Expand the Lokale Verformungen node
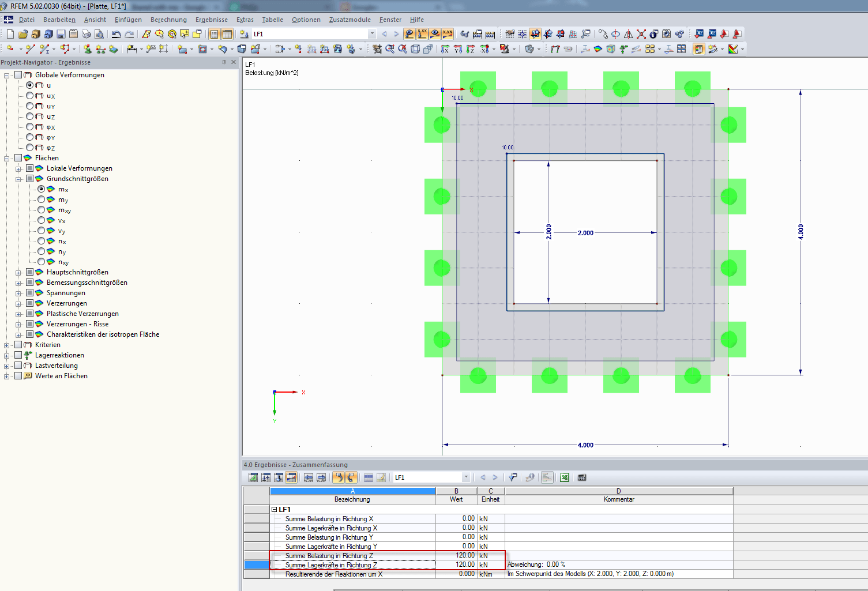This screenshot has height=591, width=868. 18,169
